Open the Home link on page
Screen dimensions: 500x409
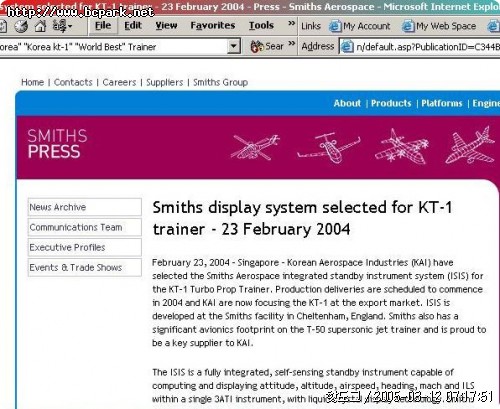point(32,82)
